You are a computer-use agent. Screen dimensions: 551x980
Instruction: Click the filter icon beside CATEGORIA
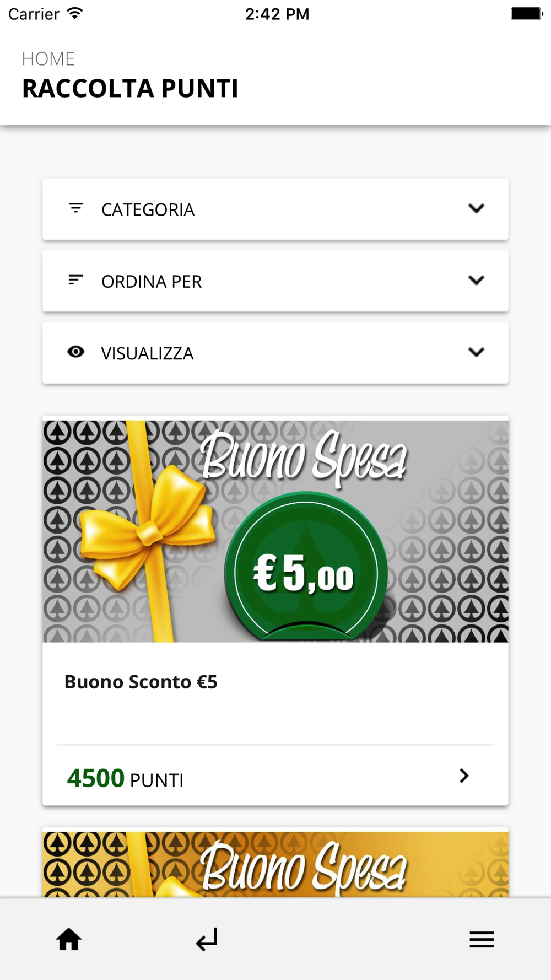click(76, 208)
